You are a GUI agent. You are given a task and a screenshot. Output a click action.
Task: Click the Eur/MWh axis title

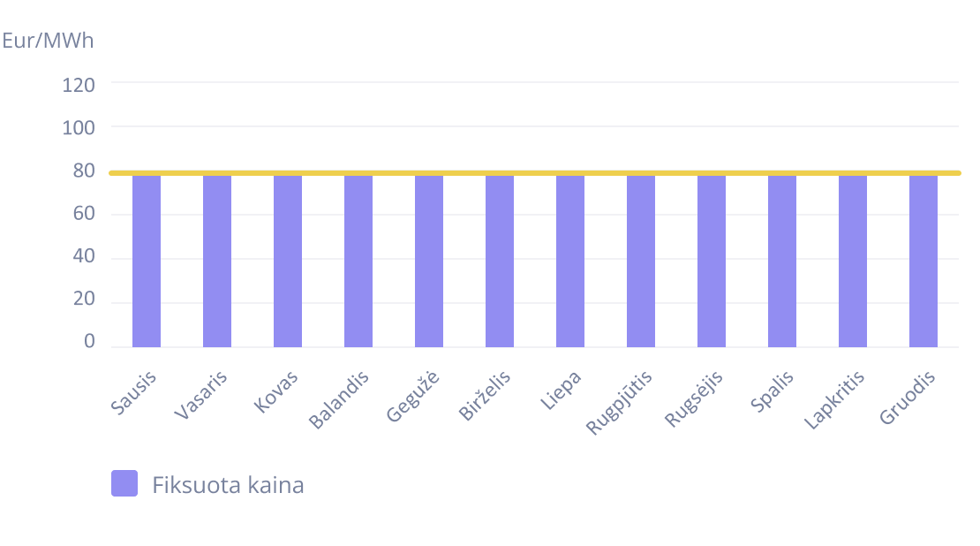click(x=48, y=41)
